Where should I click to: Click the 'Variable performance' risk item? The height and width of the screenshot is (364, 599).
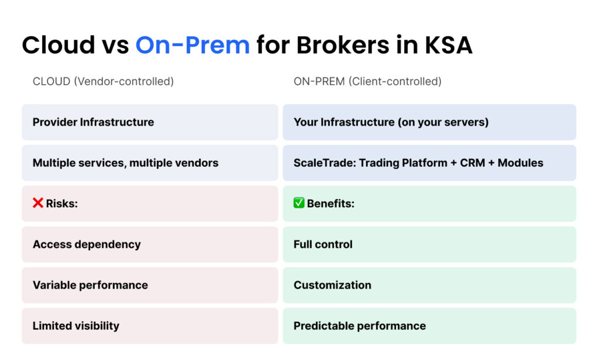150,285
